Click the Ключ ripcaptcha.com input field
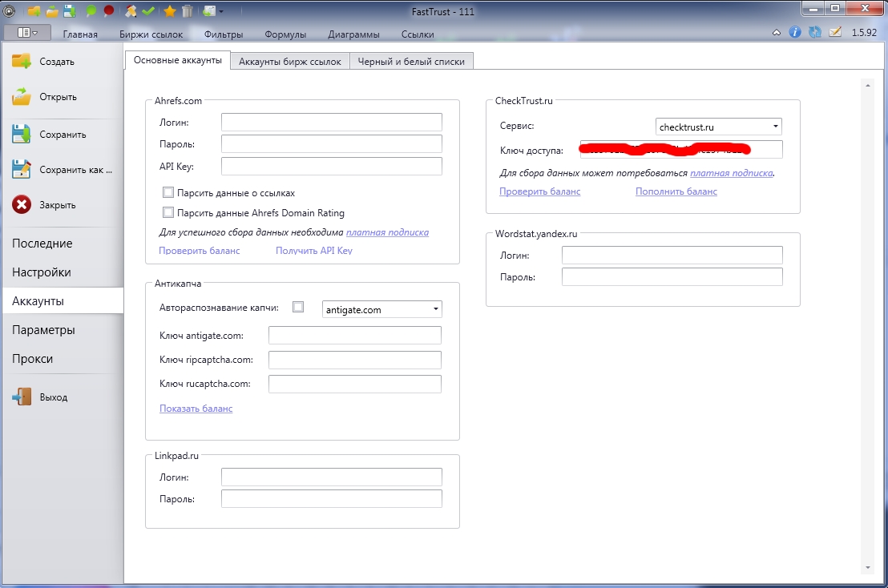This screenshot has height=588, width=888. point(354,360)
